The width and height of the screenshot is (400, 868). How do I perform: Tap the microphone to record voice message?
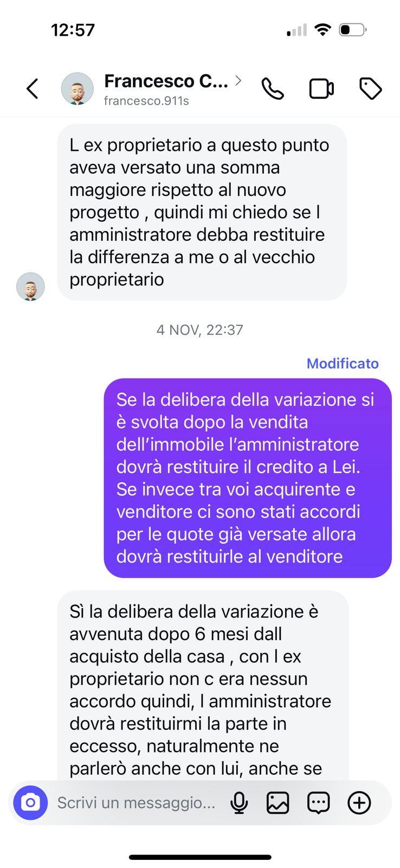(x=239, y=802)
